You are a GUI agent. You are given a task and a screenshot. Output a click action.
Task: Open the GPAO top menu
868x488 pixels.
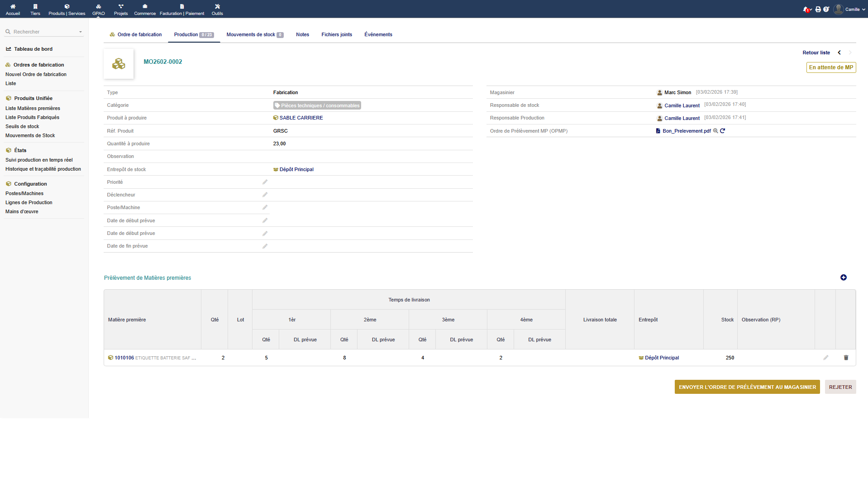point(98,9)
